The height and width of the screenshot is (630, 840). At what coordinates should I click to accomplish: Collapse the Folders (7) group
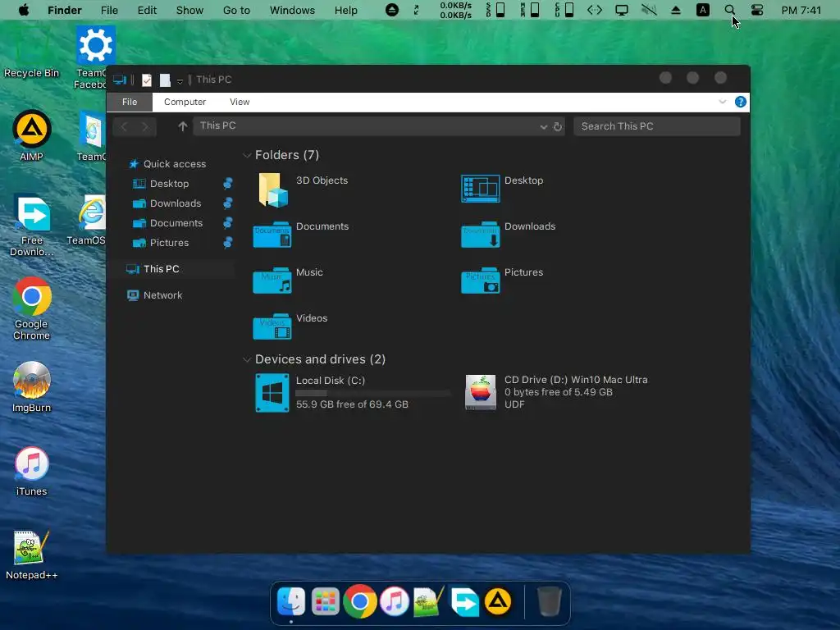coord(247,155)
